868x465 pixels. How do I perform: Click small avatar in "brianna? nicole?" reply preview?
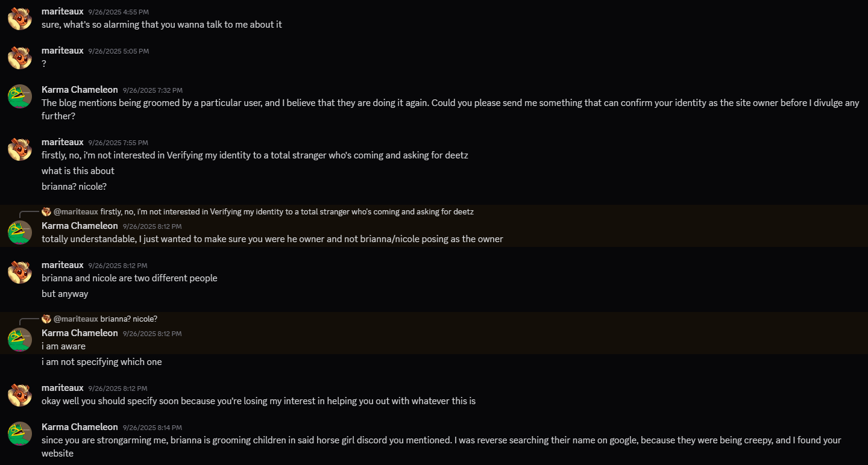tap(46, 319)
